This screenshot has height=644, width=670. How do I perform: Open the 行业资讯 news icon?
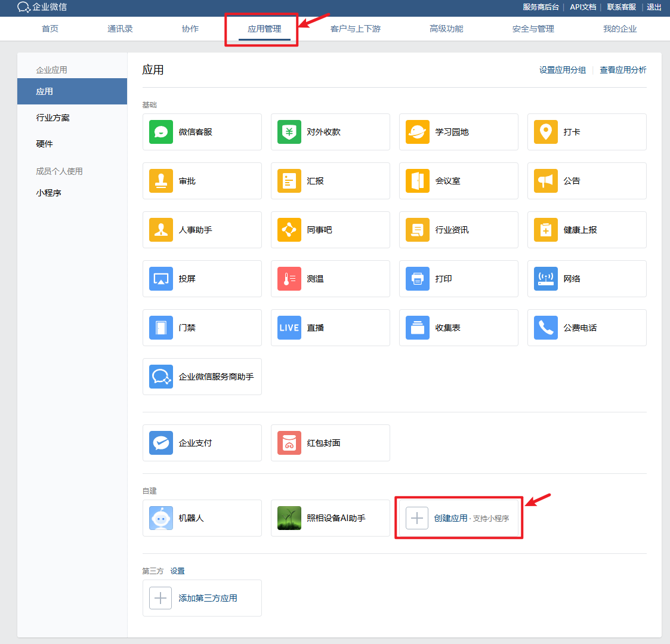417,229
